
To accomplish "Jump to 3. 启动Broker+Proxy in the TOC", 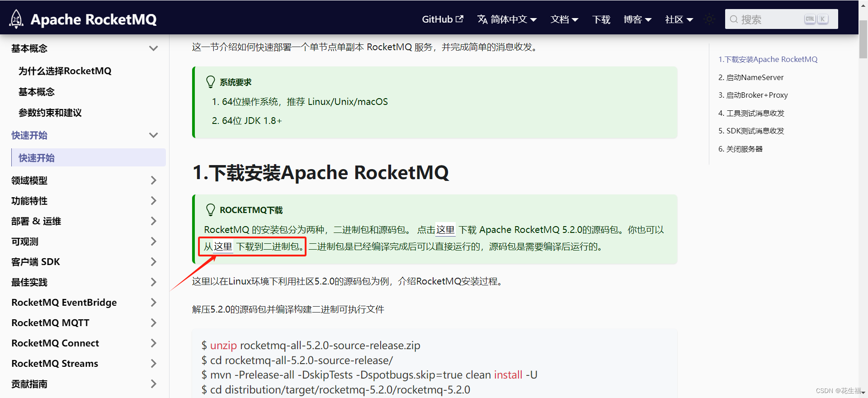I will (x=753, y=95).
